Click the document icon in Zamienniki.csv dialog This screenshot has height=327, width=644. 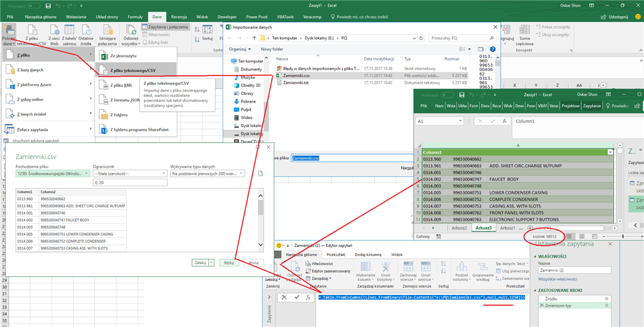[x=260, y=174]
